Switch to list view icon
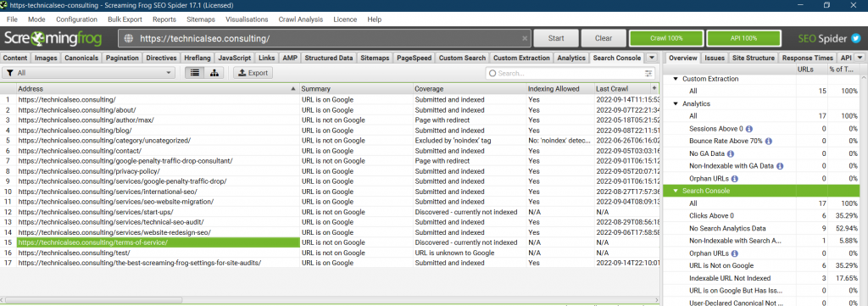Image resolution: width=868 pixels, height=306 pixels. 194,73
